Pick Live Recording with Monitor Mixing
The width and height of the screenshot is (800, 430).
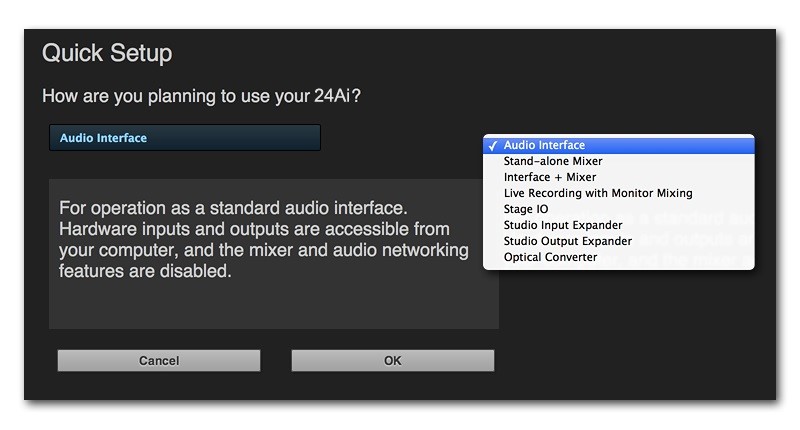click(597, 193)
